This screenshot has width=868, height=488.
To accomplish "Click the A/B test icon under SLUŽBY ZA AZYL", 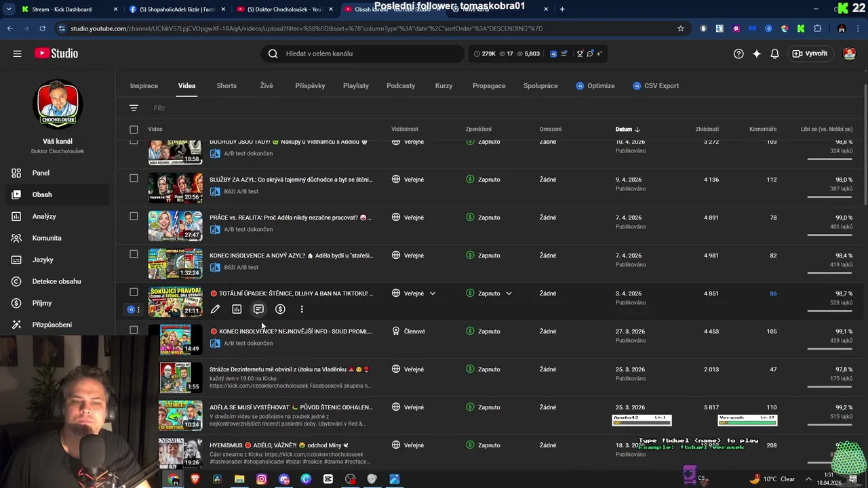I will (215, 192).
